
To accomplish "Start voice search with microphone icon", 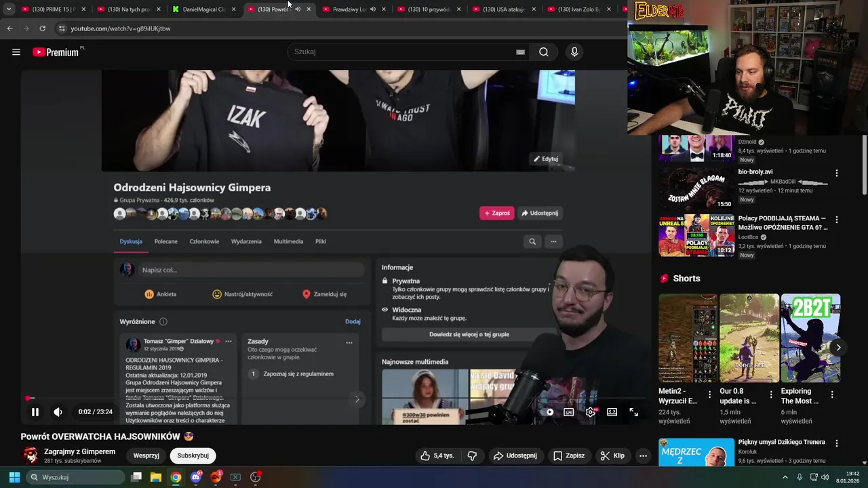I will pos(574,52).
